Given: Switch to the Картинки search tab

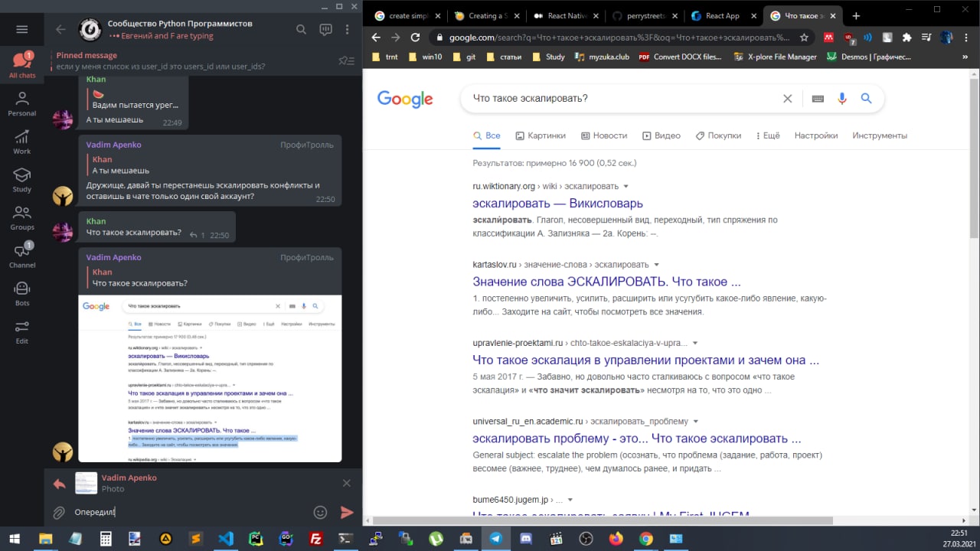Looking at the screenshot, I should pyautogui.click(x=541, y=135).
